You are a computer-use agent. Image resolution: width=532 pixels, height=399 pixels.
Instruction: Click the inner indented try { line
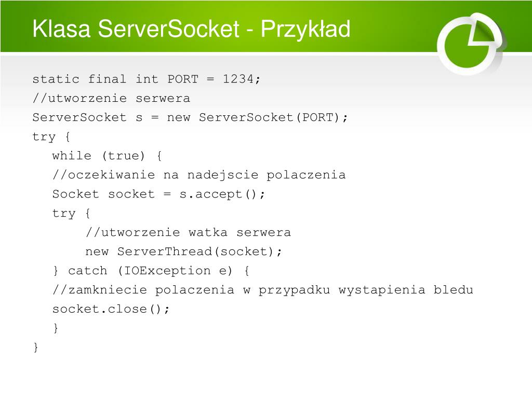click(x=71, y=214)
